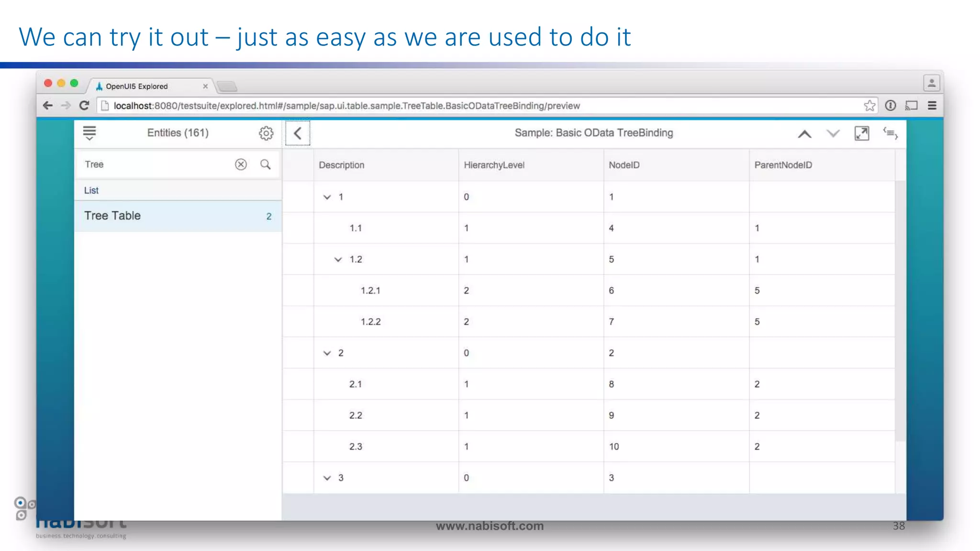Image resolution: width=980 pixels, height=551 pixels.
Task: Close the OpenUI5 Explored tab
Action: click(x=205, y=86)
